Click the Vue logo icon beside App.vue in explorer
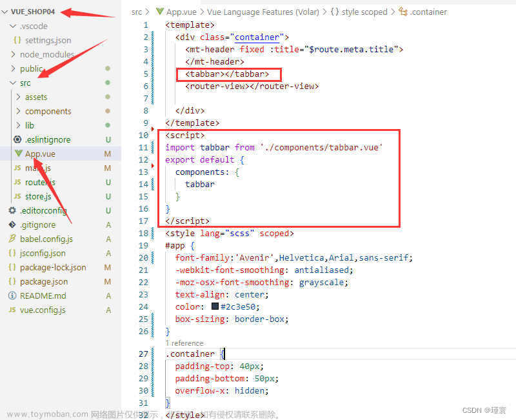The width and height of the screenshot is (516, 420). (x=19, y=154)
